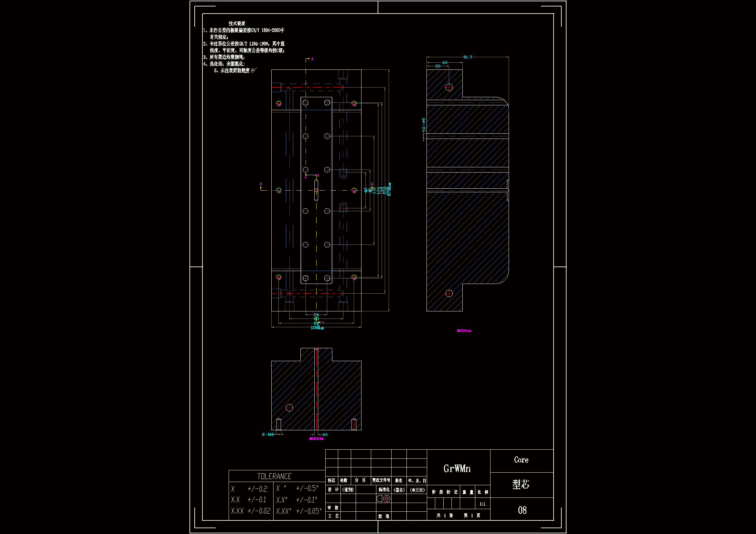Viewport: 756px width, 534px height.
Task: Select the section arrow A at top of plan view
Action: [309, 59]
